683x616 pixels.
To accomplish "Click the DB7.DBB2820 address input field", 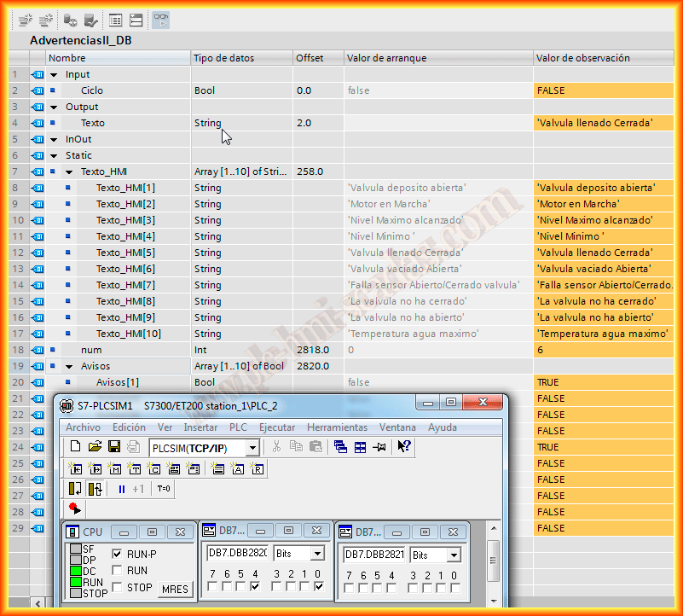I will [x=237, y=553].
